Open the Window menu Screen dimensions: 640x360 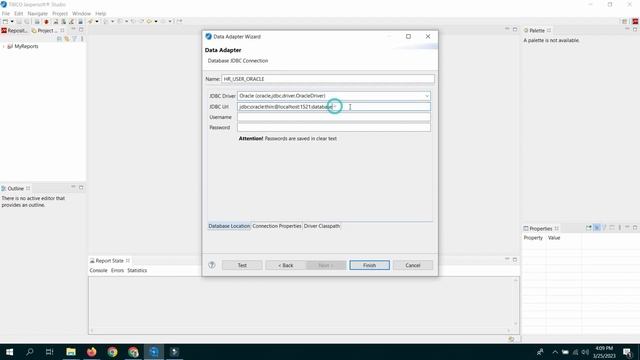81,13
